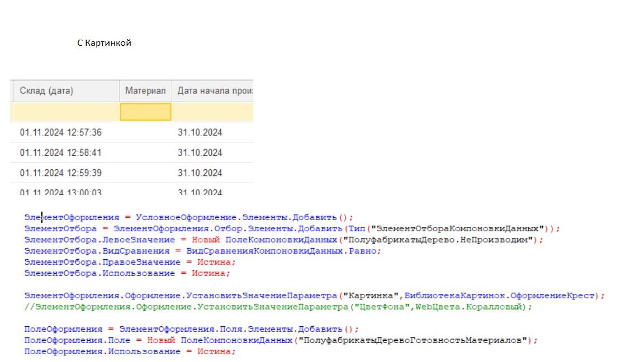Viewport: 644px width, 362px height.
Task: Click the yellow row's empty 'Склад (дата)' cell
Action: coord(64,112)
